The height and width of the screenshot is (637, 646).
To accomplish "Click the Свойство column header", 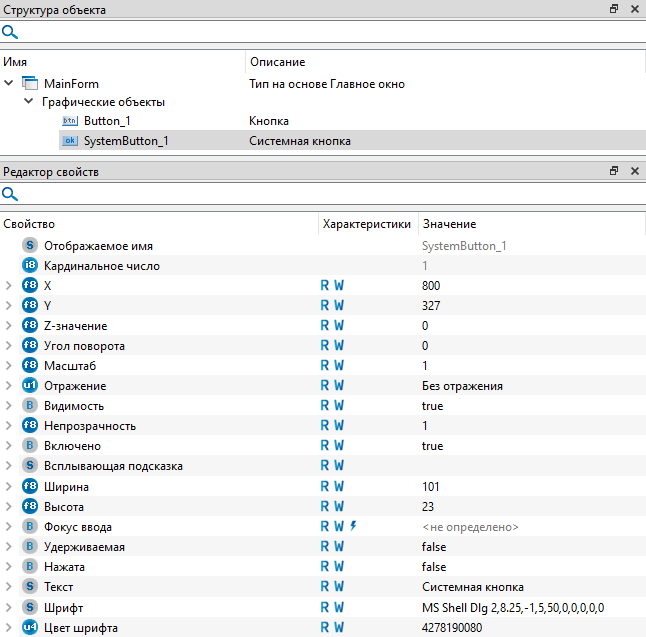I will coord(30,224).
